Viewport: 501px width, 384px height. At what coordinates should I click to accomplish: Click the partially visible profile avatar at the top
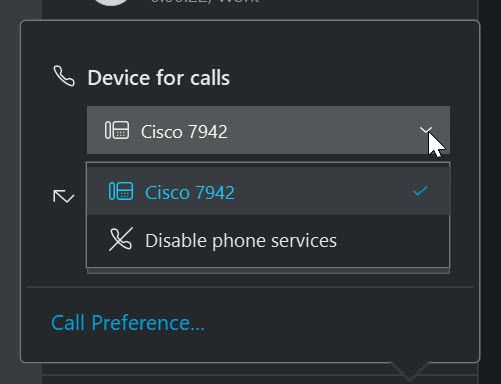coord(111,2)
